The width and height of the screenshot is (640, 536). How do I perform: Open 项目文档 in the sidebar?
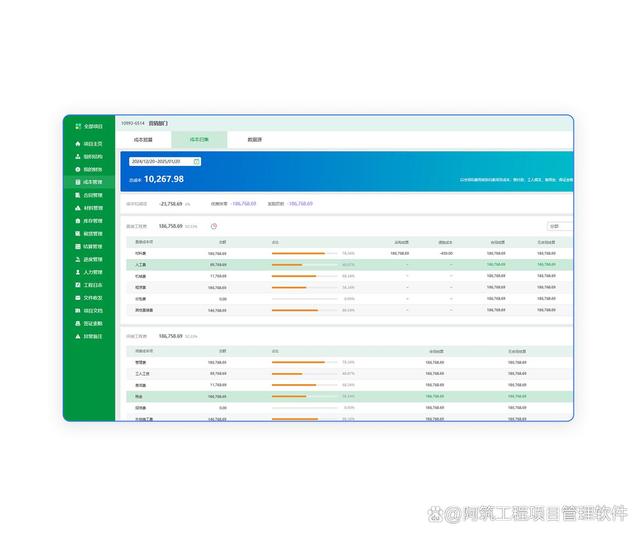point(89,311)
